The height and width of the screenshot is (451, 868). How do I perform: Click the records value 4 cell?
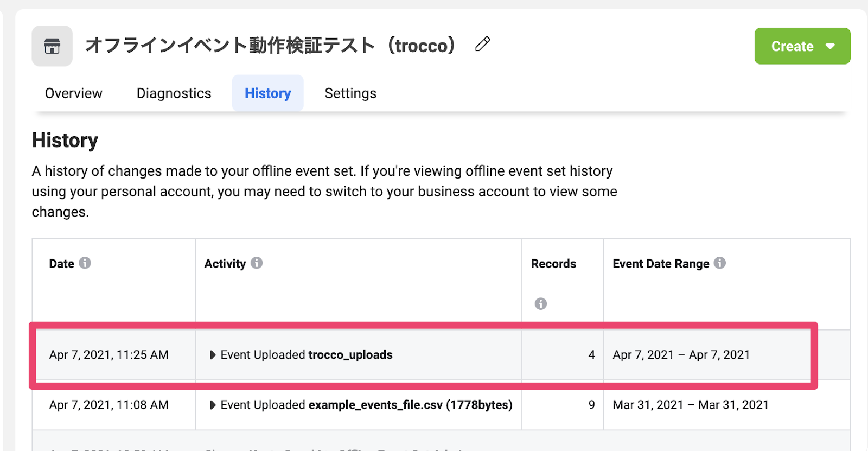point(563,355)
